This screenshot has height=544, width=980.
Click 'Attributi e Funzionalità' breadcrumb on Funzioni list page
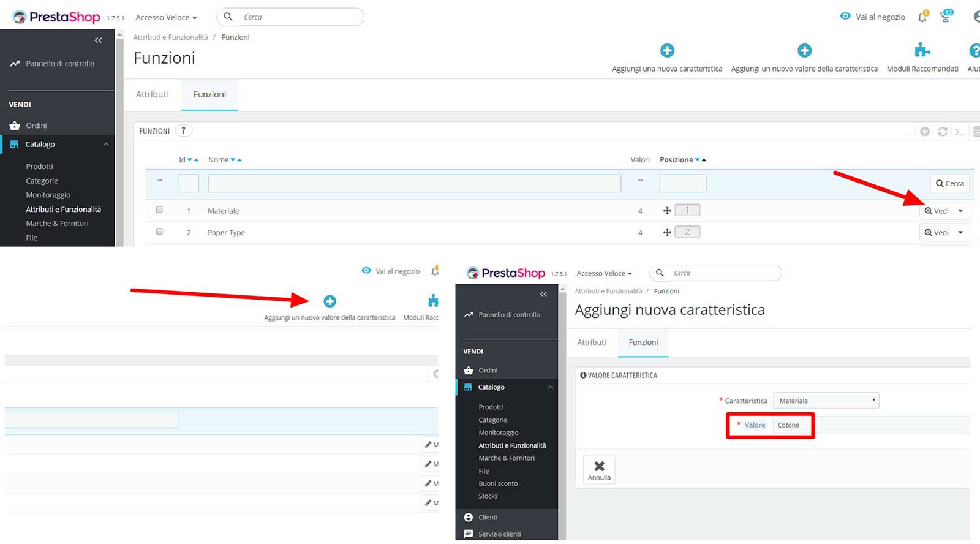pos(171,37)
